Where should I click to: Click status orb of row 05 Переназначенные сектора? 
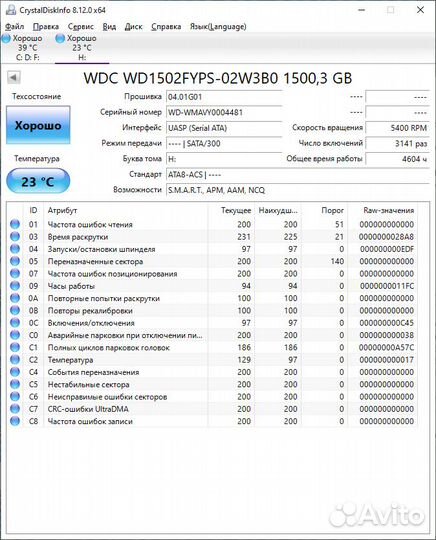[x=15, y=261]
